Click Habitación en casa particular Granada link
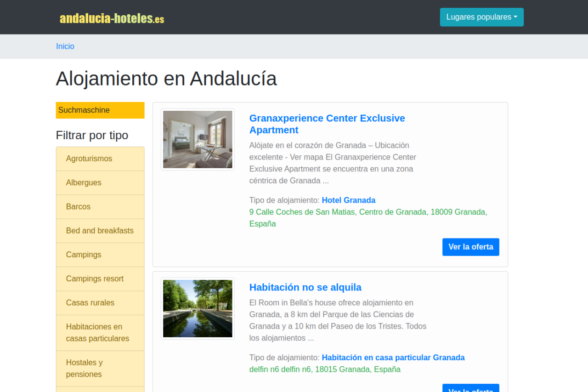This screenshot has height=392, width=588. 393,358
